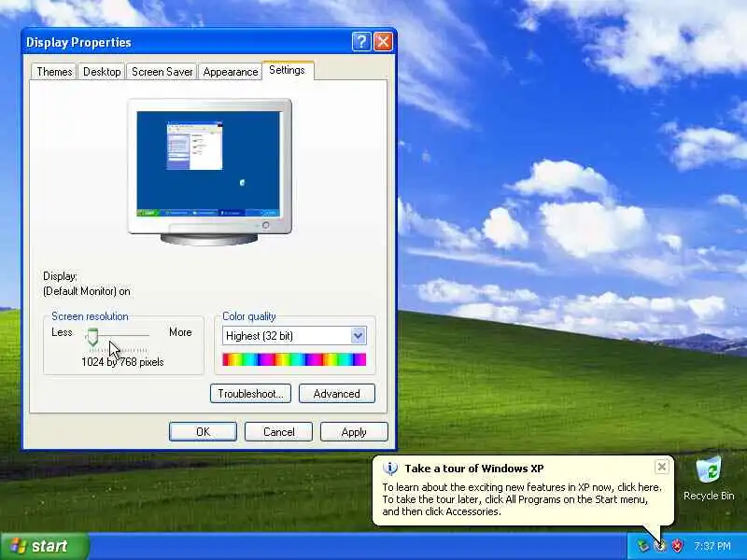Dismiss the Windows XP tour balloon
The image size is (747, 560).
click(x=662, y=468)
